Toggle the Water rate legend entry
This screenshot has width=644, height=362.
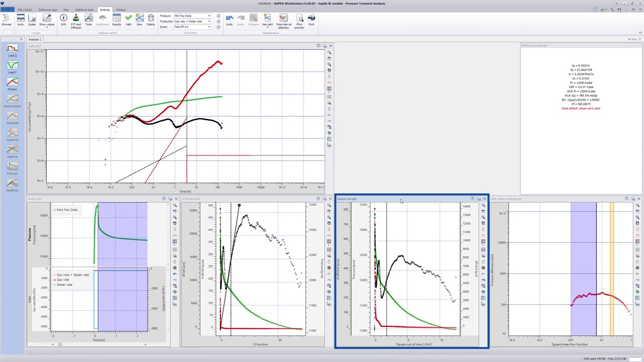point(63,285)
